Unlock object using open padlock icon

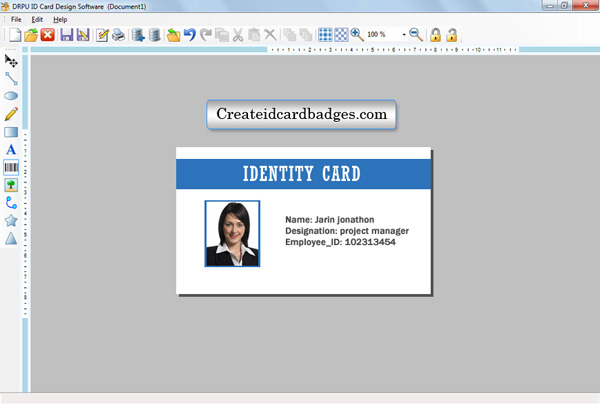pyautogui.click(x=452, y=35)
